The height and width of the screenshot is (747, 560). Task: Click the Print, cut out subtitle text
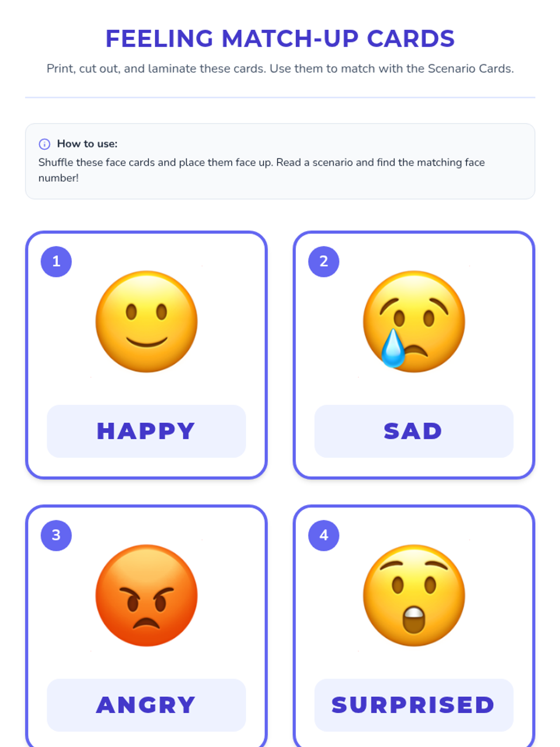pyautogui.click(x=280, y=69)
